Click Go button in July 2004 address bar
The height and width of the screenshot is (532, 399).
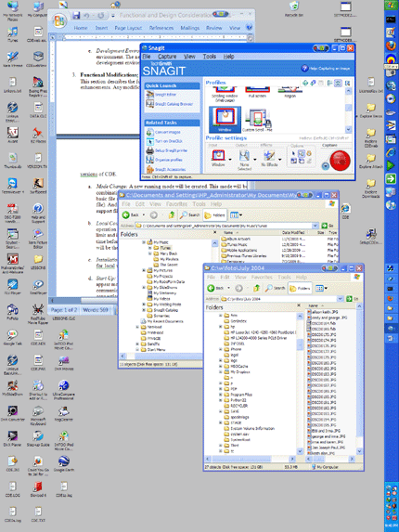353,299
